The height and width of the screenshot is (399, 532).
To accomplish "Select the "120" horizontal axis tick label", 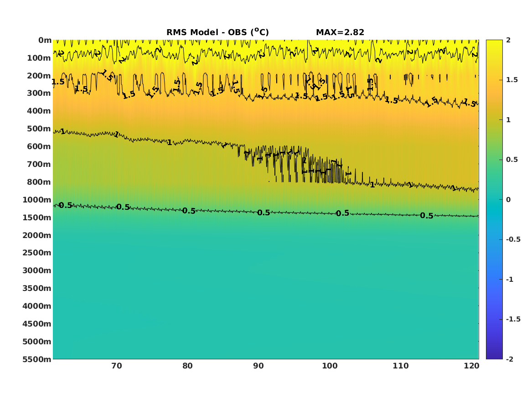I will pos(472,366).
